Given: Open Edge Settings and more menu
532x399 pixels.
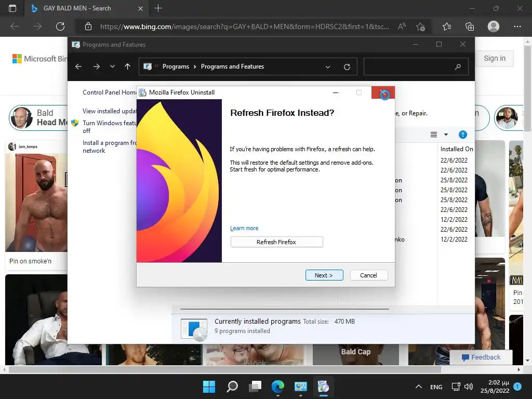Looking at the screenshot, I should (x=517, y=26).
